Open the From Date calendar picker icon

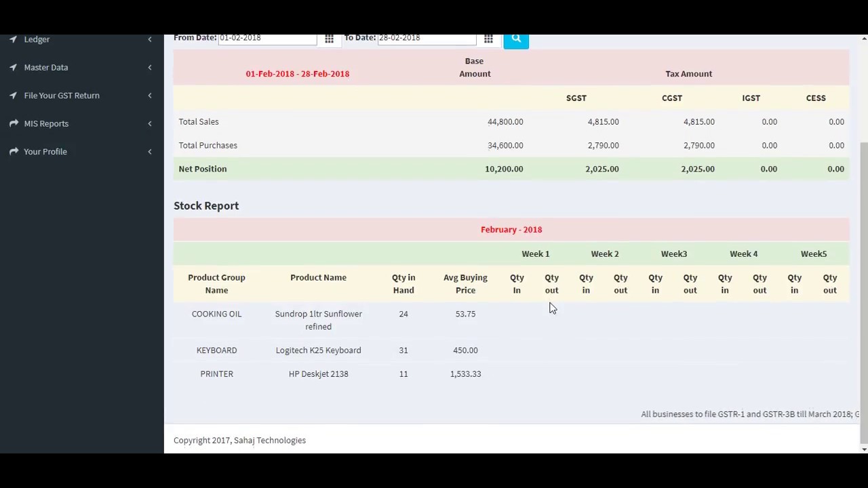(329, 39)
